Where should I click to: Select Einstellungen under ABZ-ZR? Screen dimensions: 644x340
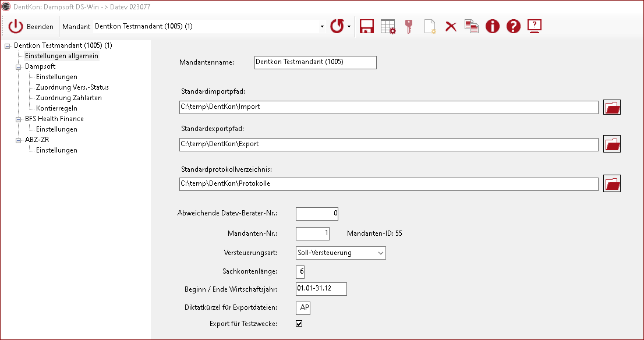[x=56, y=150]
